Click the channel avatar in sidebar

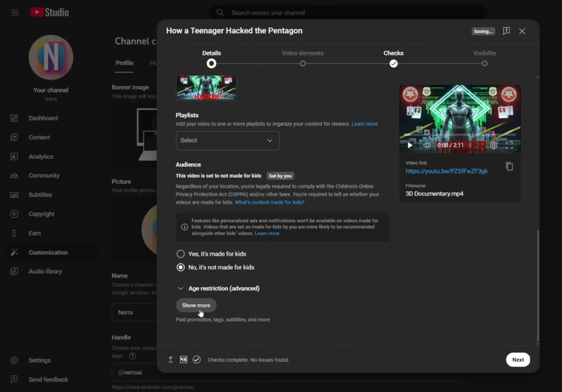tap(51, 57)
